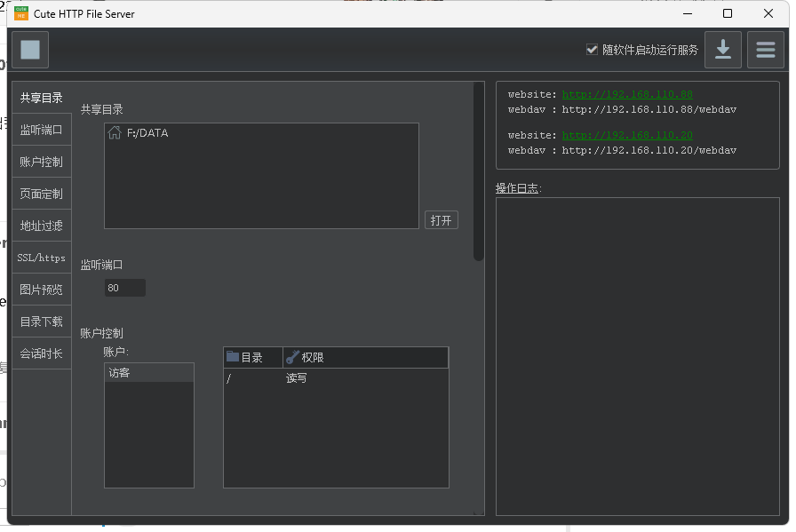
Task: Click the 打开 button
Action: coord(442,220)
